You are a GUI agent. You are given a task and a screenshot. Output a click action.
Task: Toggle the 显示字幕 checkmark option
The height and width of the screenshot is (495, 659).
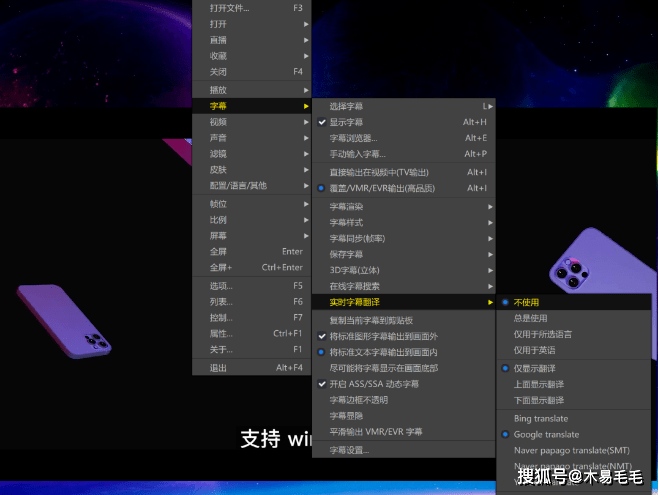[x=347, y=122]
